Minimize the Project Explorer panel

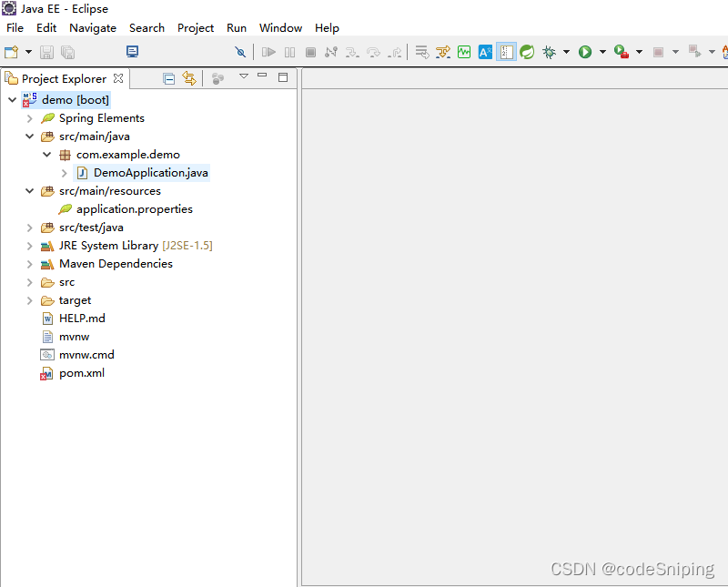(262, 75)
